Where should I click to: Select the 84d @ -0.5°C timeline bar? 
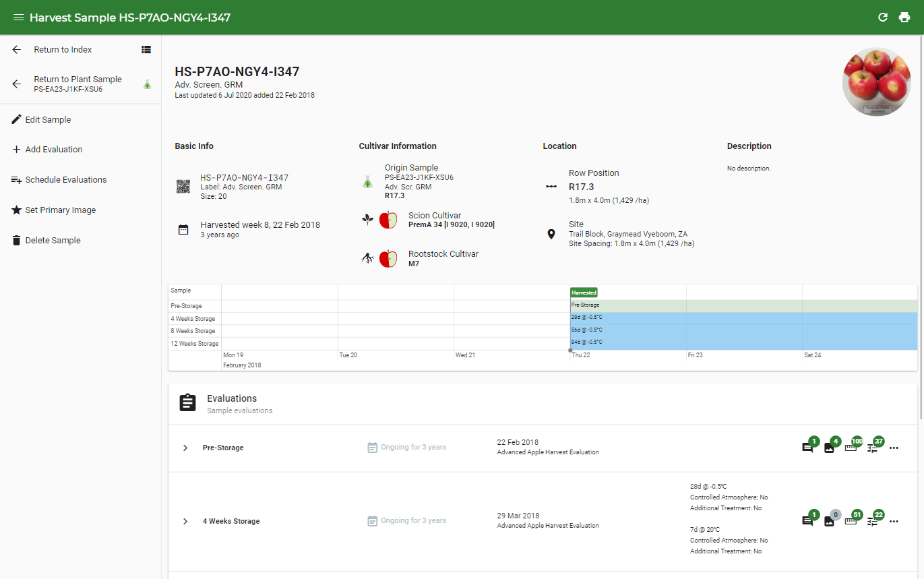[x=744, y=342]
